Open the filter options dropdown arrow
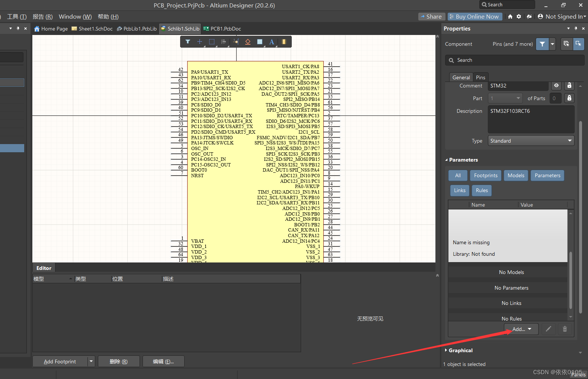The width and height of the screenshot is (588, 379). click(x=552, y=44)
